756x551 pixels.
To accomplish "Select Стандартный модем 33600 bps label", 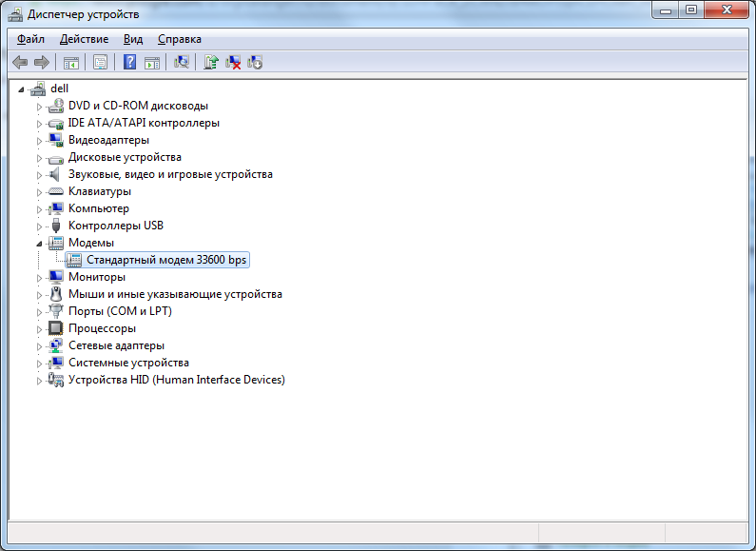I will click(x=166, y=260).
